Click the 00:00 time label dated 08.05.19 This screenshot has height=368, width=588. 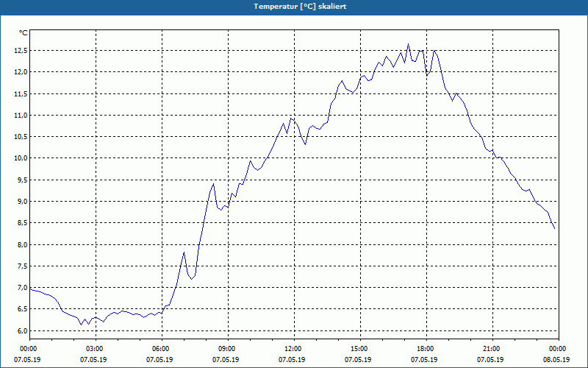pos(557,349)
